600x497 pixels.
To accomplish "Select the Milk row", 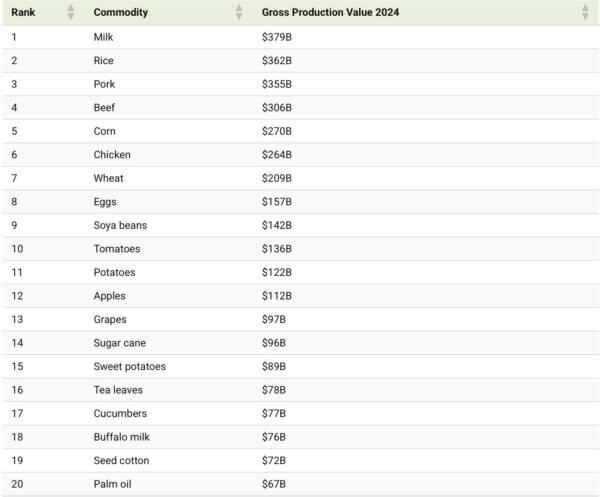I will (301, 37).
